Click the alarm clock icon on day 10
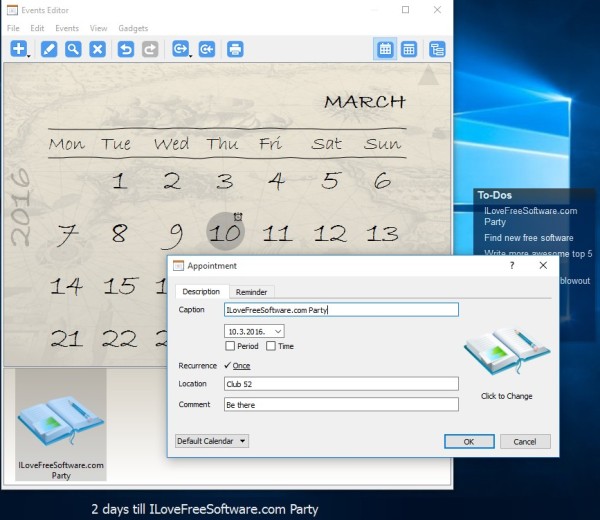Screen dimensions: 600x520 click(238, 217)
